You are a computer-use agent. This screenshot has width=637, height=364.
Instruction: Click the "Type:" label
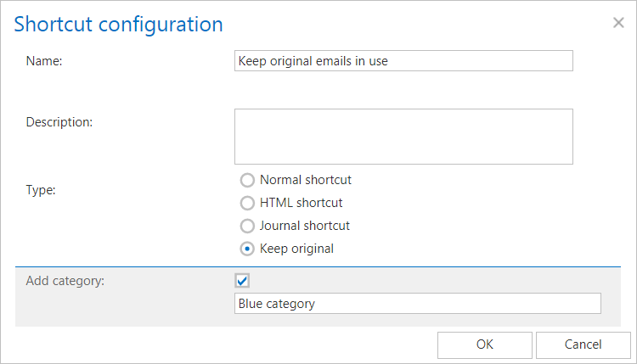(x=41, y=190)
